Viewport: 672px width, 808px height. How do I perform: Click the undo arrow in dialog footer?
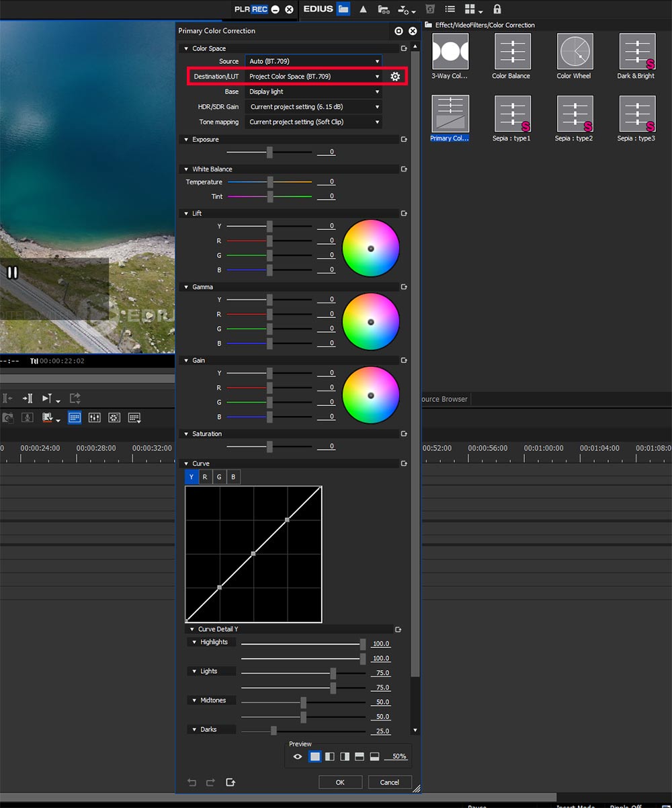[x=192, y=782]
